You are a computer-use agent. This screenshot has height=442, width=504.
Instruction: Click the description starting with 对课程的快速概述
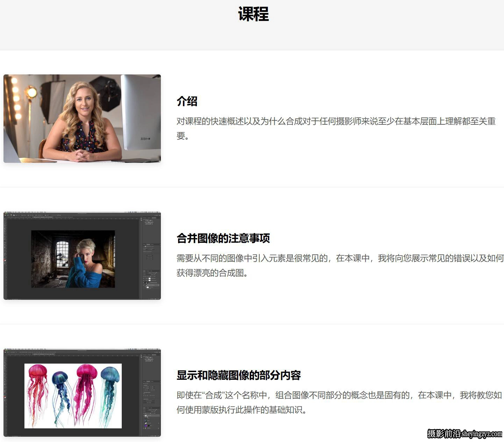point(336,128)
